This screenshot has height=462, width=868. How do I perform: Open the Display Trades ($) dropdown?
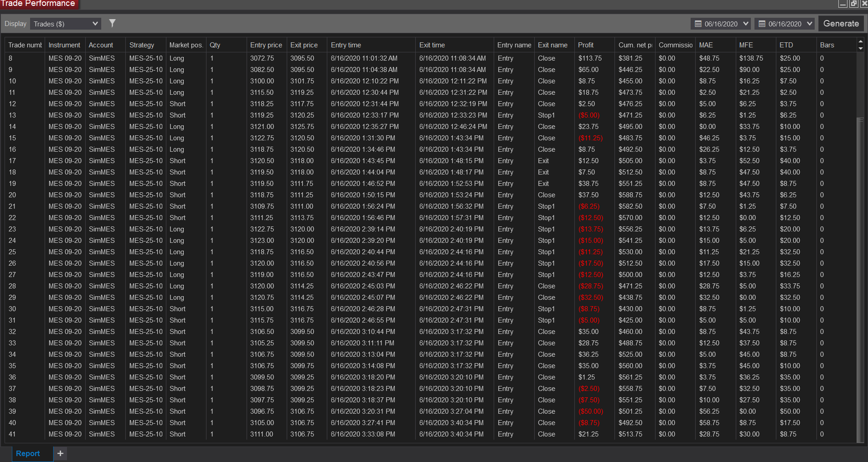point(65,24)
